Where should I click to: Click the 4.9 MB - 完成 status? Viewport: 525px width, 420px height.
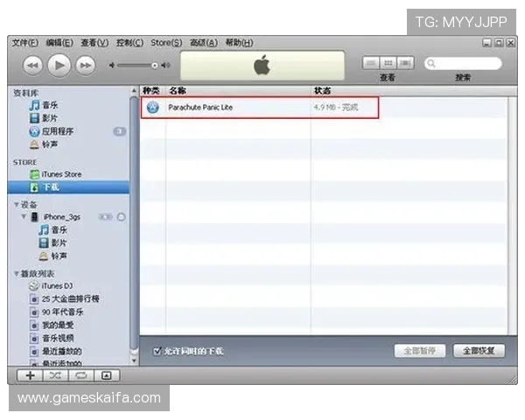tap(336, 108)
